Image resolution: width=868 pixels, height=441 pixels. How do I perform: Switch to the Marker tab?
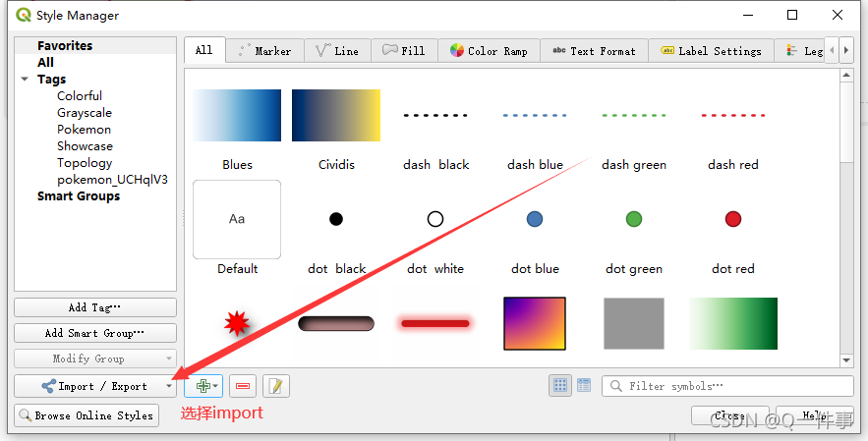[x=265, y=51]
